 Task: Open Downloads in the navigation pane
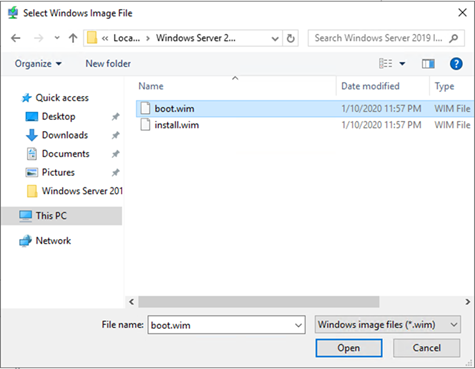coord(65,135)
